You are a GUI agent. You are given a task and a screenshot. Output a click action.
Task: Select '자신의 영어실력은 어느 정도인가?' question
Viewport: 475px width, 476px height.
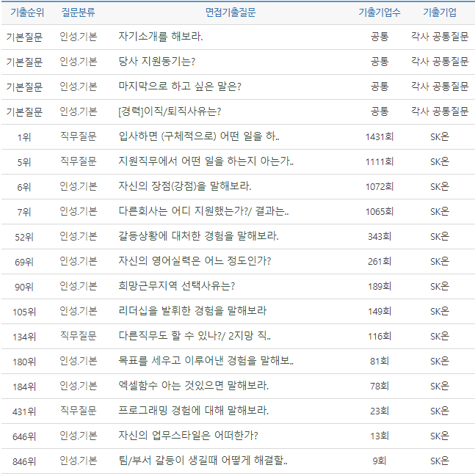(x=195, y=261)
